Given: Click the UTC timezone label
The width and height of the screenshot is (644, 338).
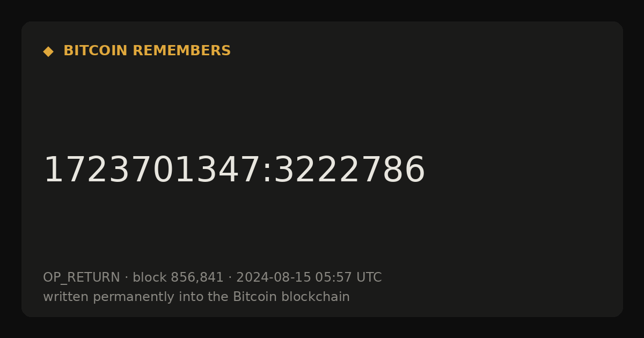Looking at the screenshot, I should pyautogui.click(x=369, y=278).
